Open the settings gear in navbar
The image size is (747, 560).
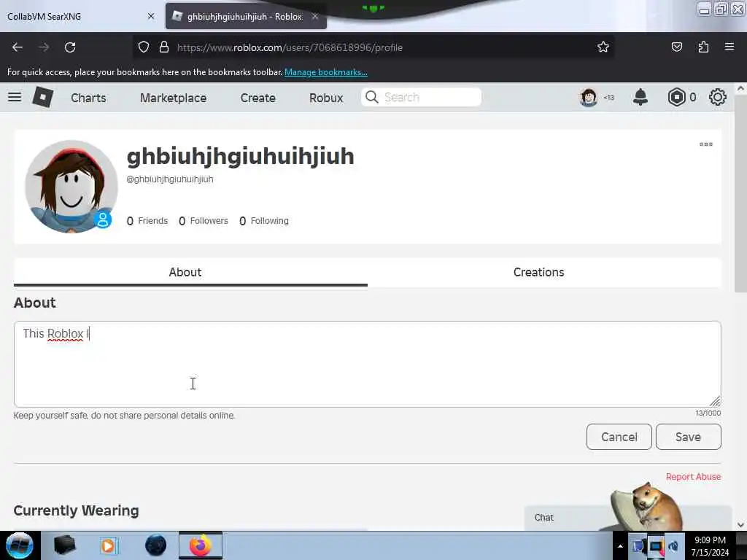click(x=718, y=97)
